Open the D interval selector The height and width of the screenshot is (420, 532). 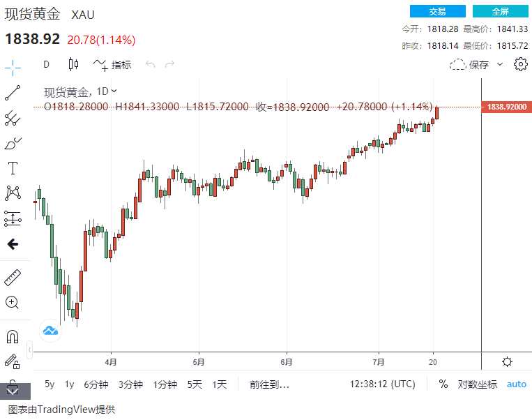(47, 65)
